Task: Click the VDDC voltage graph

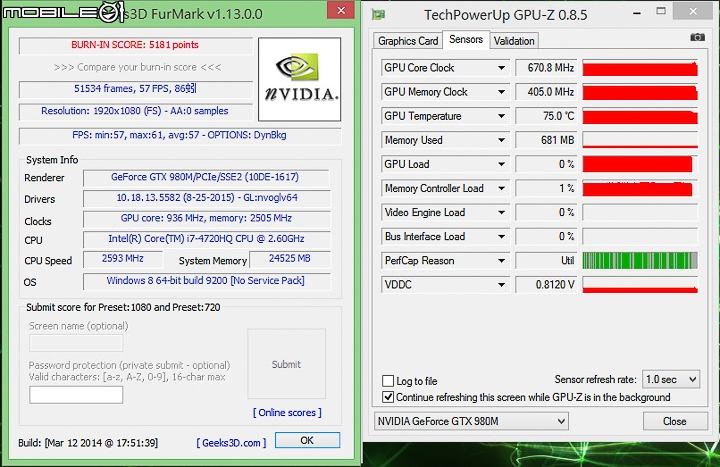Action: point(640,285)
